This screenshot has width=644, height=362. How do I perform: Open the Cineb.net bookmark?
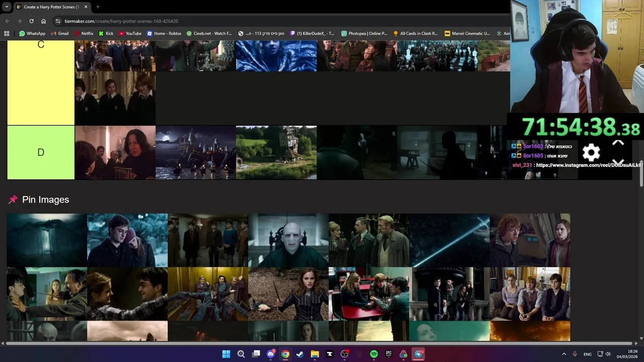(209, 34)
